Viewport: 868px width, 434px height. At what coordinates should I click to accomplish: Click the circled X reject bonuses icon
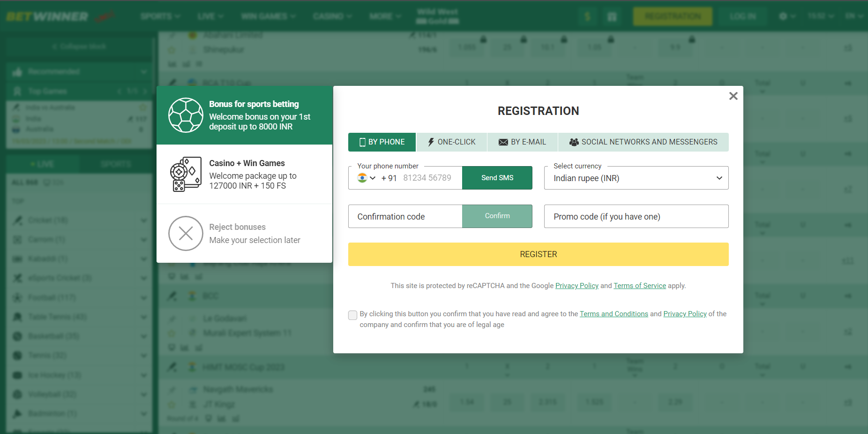[186, 233]
